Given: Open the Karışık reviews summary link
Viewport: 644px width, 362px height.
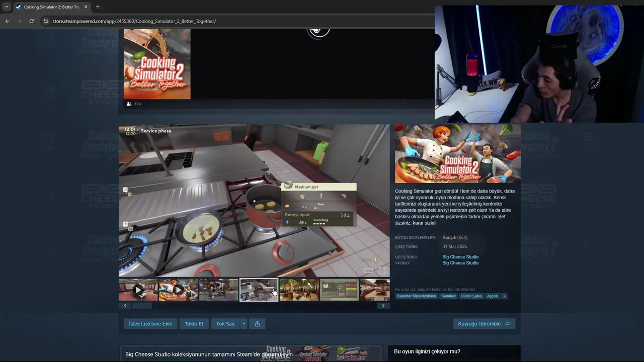Looking at the screenshot, I should pyautogui.click(x=449, y=237).
